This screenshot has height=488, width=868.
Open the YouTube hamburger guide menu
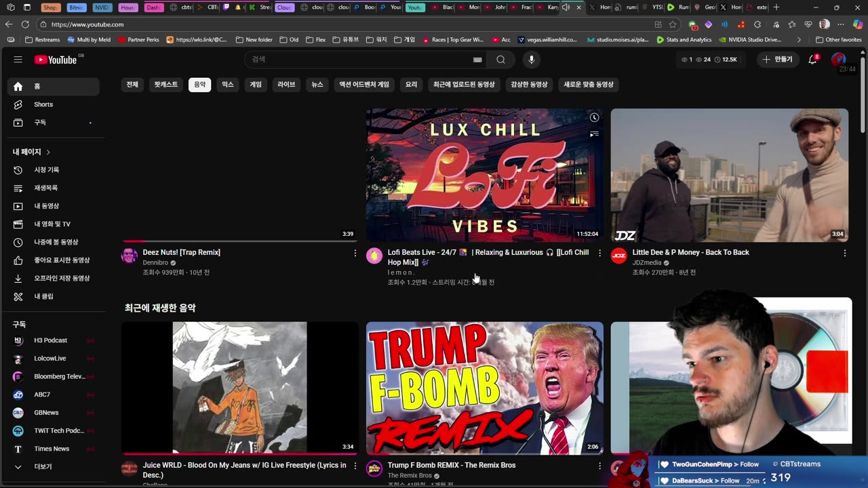click(x=18, y=60)
